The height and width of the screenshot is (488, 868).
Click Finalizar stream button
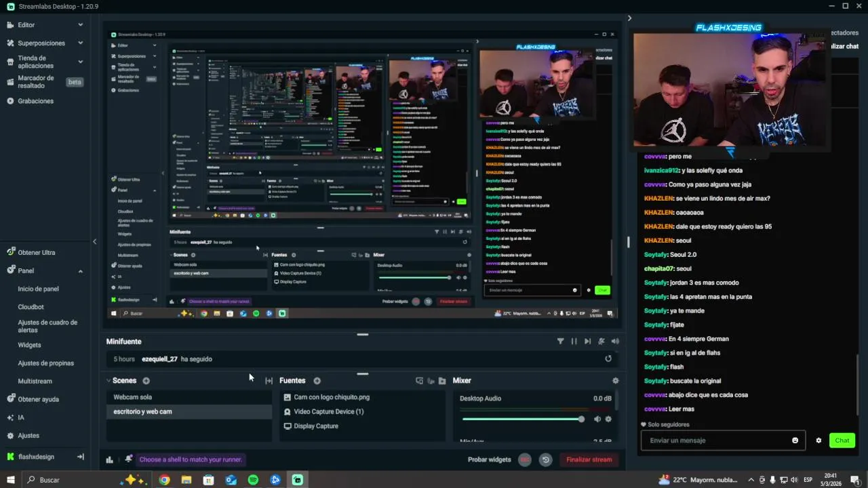[x=589, y=460]
